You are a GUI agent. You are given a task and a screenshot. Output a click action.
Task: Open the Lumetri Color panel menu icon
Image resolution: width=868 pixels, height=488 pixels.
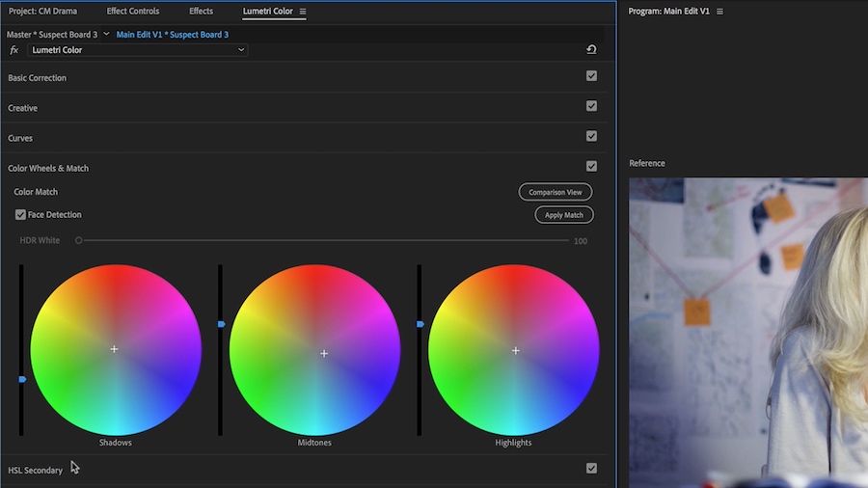click(x=303, y=11)
